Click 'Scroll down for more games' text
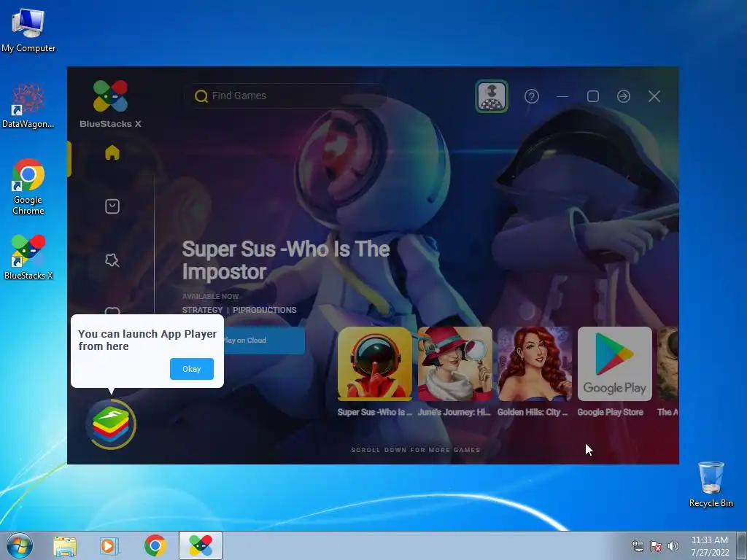 (x=415, y=450)
